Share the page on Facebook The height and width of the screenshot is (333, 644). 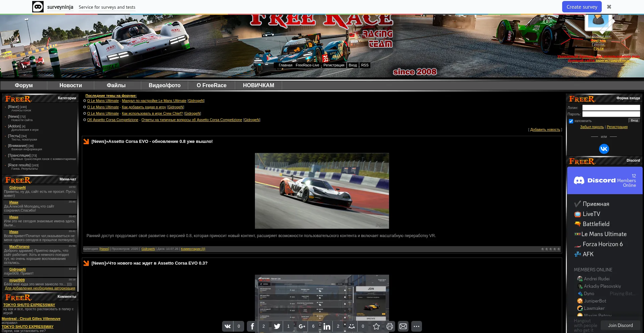tap(253, 326)
